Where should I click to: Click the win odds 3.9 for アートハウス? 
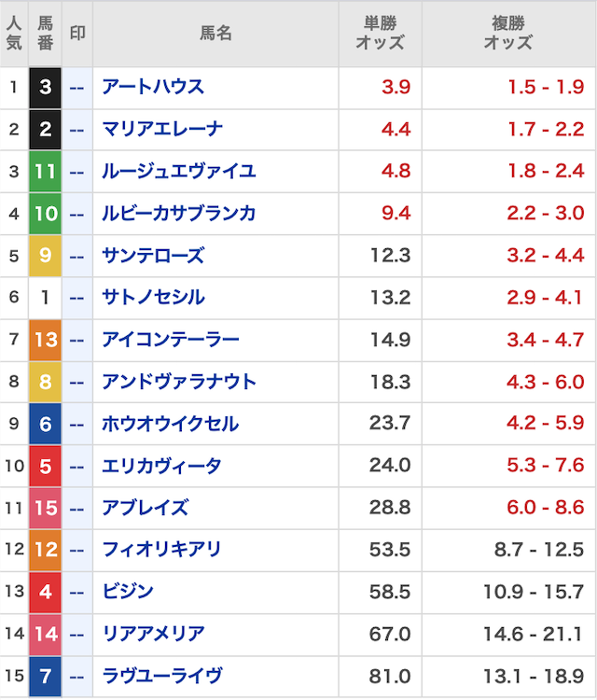(x=396, y=88)
